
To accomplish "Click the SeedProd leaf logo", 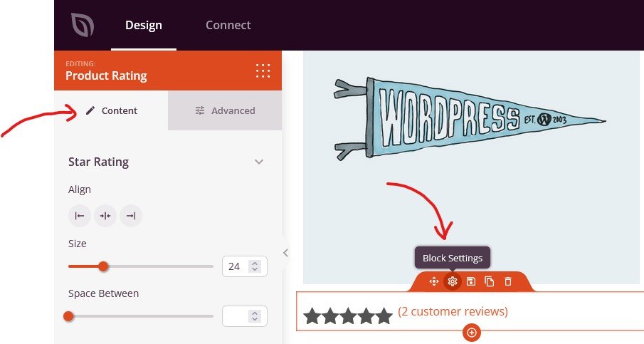I will click(83, 26).
